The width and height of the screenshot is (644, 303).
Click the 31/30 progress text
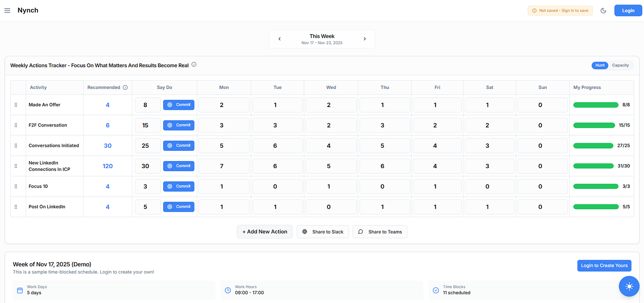click(625, 166)
